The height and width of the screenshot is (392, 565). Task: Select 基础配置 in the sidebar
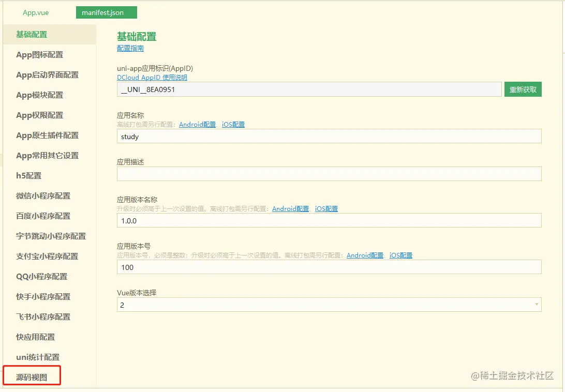click(30, 34)
